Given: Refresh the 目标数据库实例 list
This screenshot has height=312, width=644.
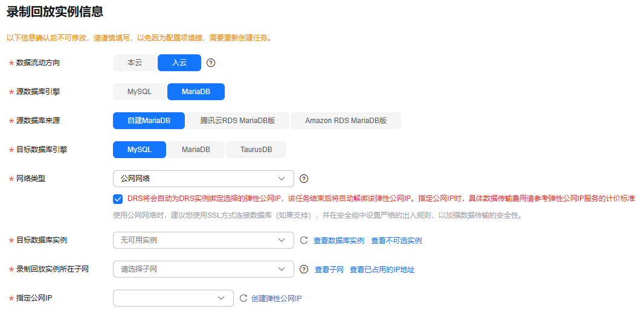Looking at the screenshot, I should (x=304, y=240).
